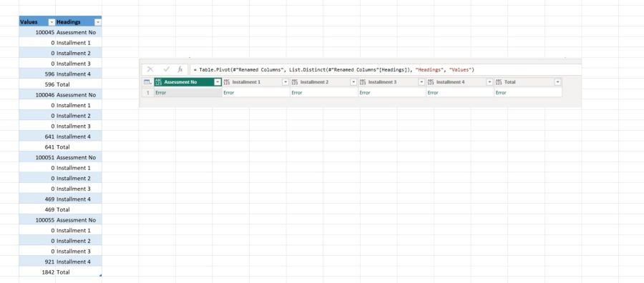Viewport: 644px width, 283px height.
Task: Select the cell with value 100046
Action: click(x=37, y=95)
